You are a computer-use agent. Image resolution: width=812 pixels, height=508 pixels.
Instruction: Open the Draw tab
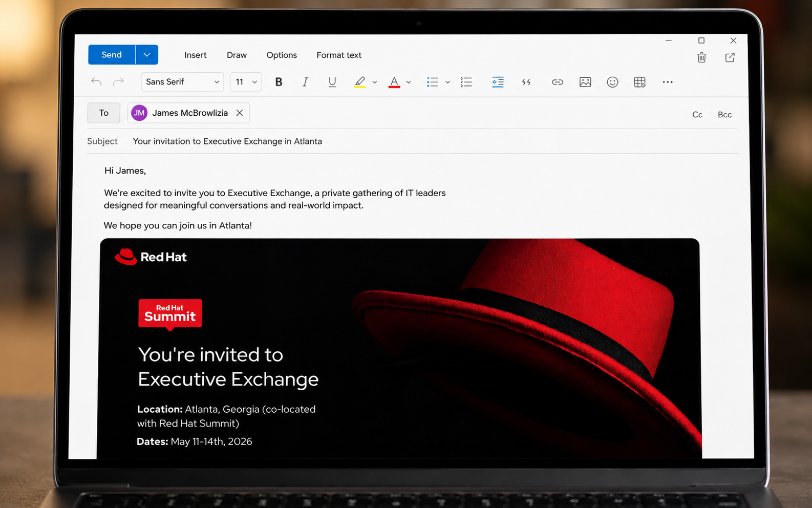237,55
